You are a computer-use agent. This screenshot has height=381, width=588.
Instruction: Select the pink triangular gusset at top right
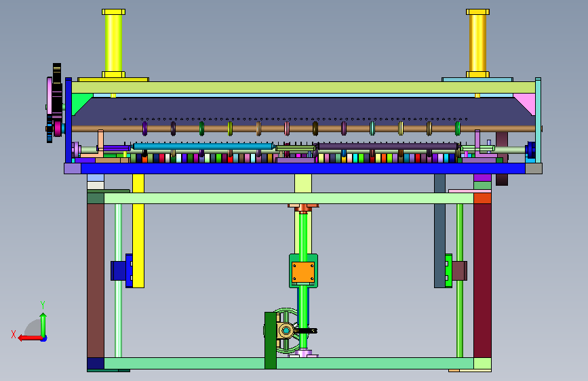click(526, 102)
